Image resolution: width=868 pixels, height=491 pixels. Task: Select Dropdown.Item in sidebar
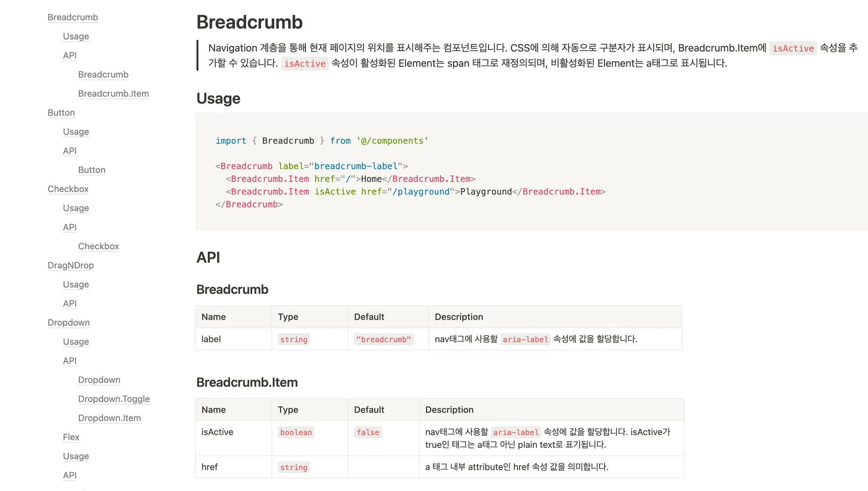[109, 418]
